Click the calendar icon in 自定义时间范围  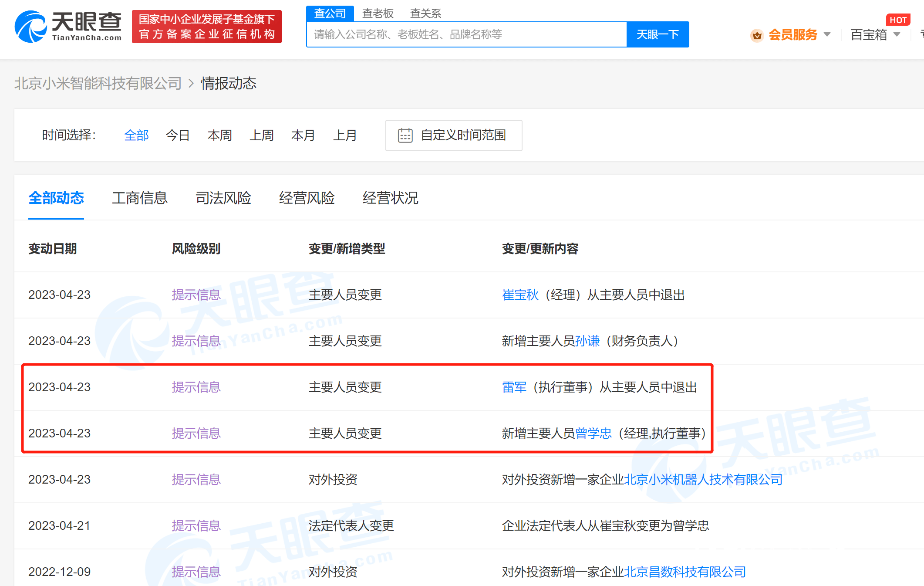(405, 135)
